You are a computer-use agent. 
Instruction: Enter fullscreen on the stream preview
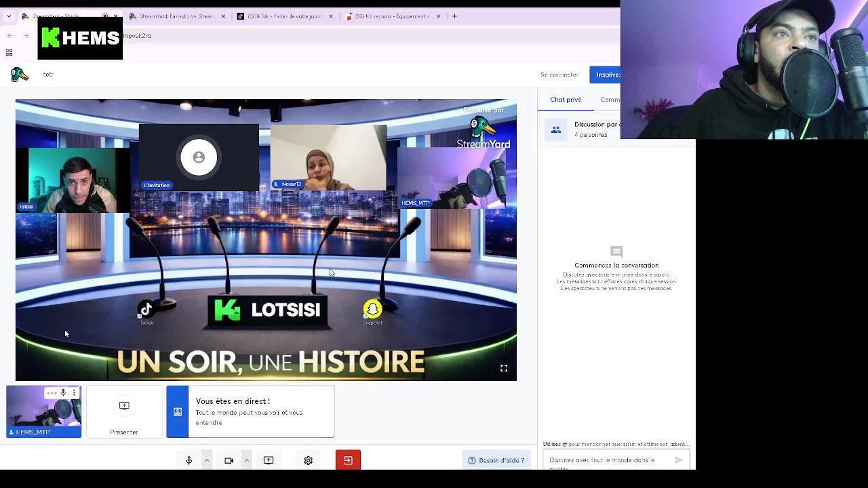click(x=504, y=368)
